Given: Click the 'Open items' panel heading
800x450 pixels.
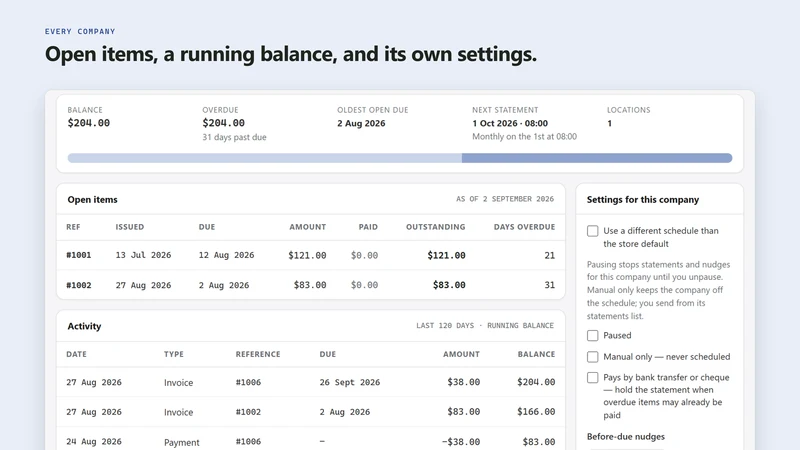Looking at the screenshot, I should (x=92, y=199).
